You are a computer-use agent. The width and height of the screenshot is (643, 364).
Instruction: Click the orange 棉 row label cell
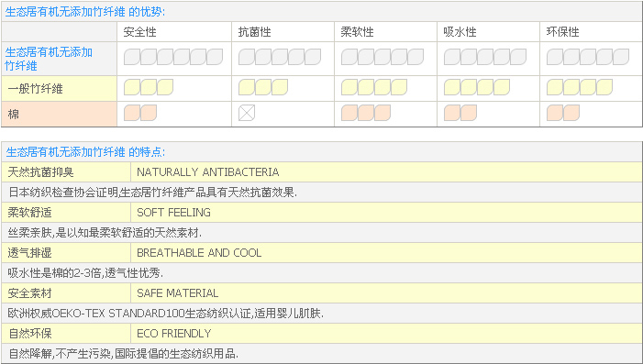(x=60, y=114)
